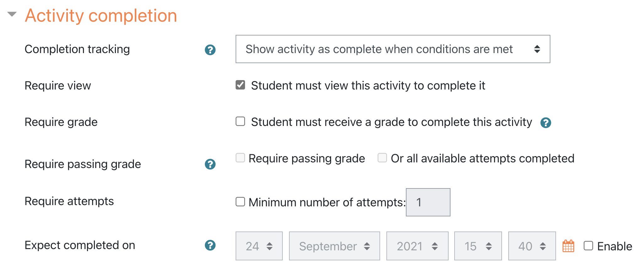This screenshot has height=272, width=644.
Task: Tick the Require passing grade checkbox
Action: (x=240, y=158)
